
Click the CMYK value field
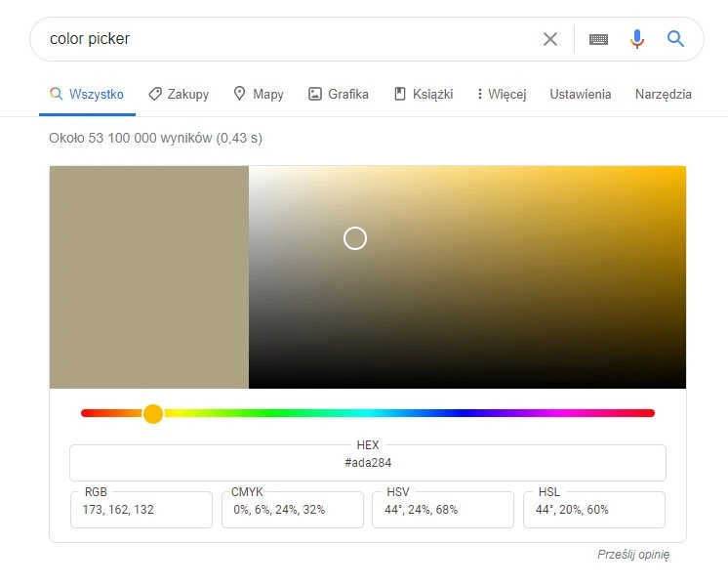click(292, 510)
